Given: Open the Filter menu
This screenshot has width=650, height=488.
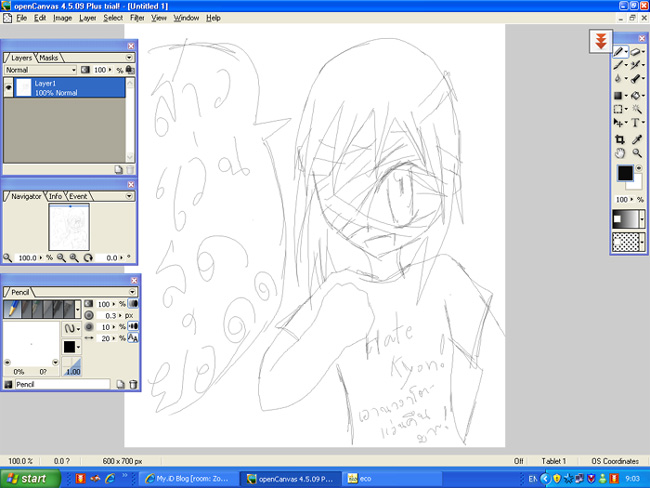Looking at the screenshot, I should tap(137, 18).
